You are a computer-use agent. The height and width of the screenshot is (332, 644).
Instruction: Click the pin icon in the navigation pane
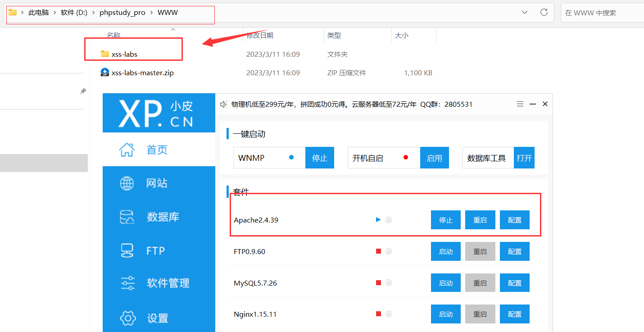click(x=83, y=91)
